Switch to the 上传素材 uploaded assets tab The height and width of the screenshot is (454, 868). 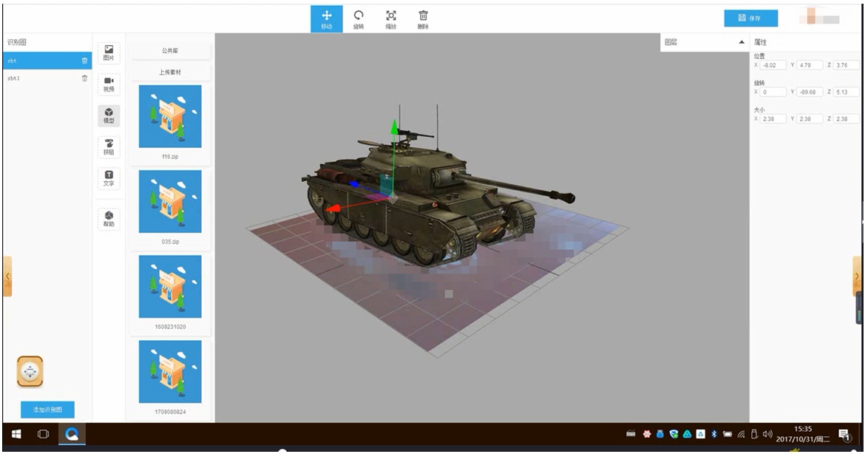(171, 72)
